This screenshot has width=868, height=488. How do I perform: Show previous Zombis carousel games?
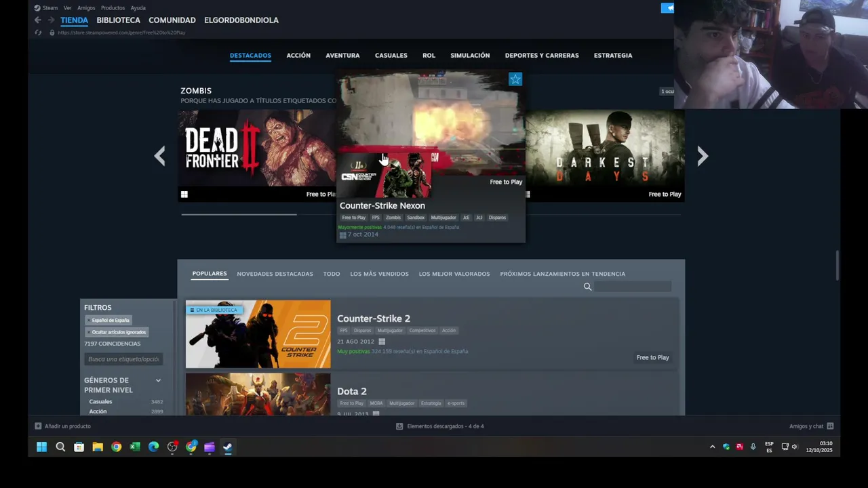point(159,157)
